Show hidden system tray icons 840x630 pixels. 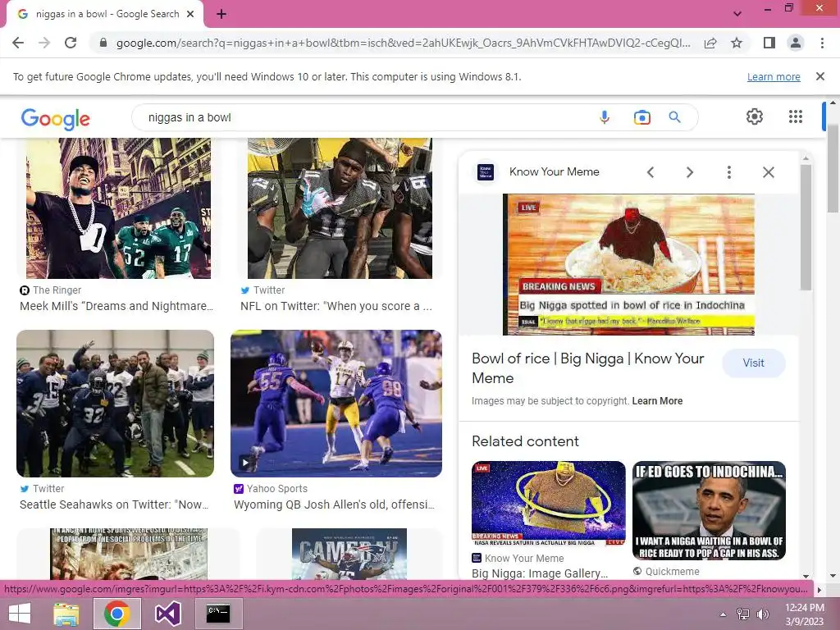(723, 614)
